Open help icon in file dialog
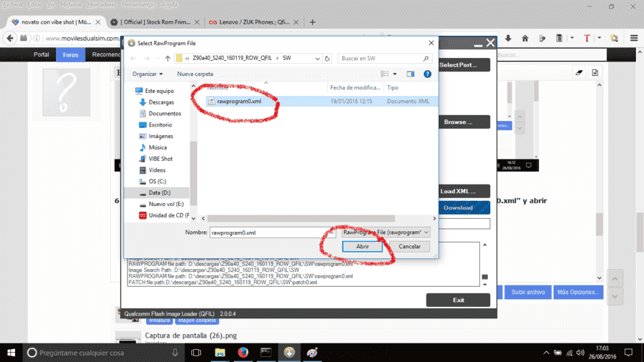 (x=427, y=74)
